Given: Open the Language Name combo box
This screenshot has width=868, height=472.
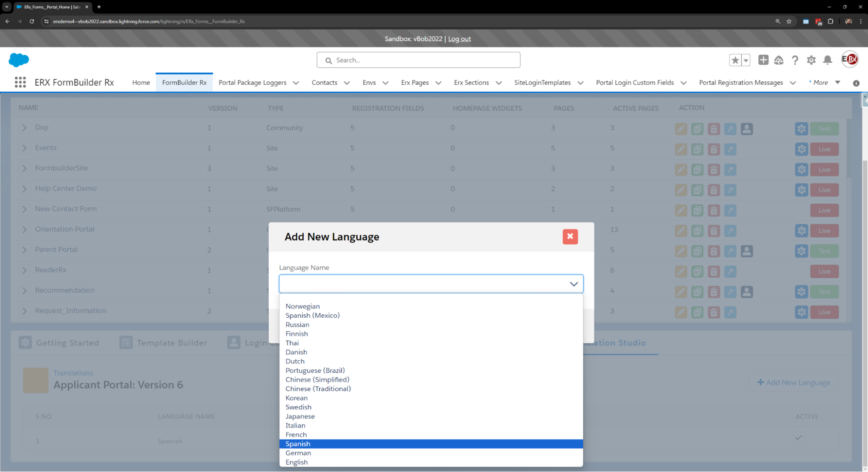Looking at the screenshot, I should [431, 284].
